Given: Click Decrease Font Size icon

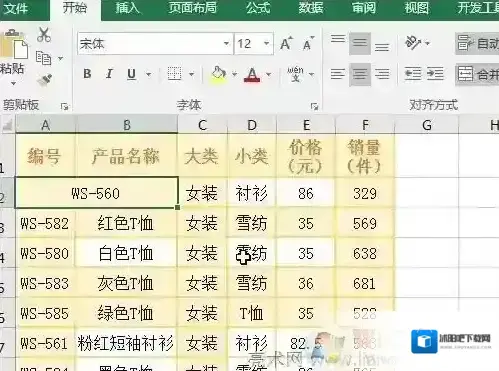Looking at the screenshot, I should pyautogui.click(x=309, y=43).
